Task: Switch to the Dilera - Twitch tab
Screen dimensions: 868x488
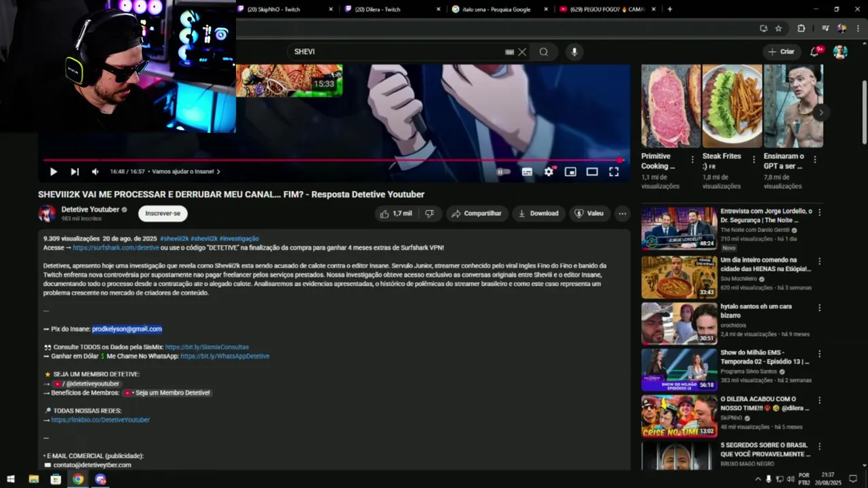Action: [378, 9]
